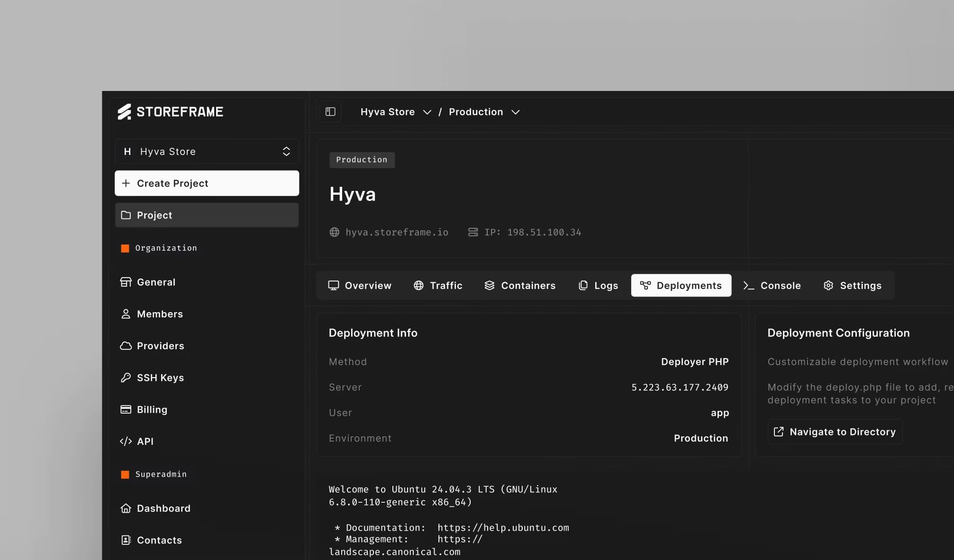Click the Dashboard home icon
Screen dimensions: 954x560
(126, 508)
